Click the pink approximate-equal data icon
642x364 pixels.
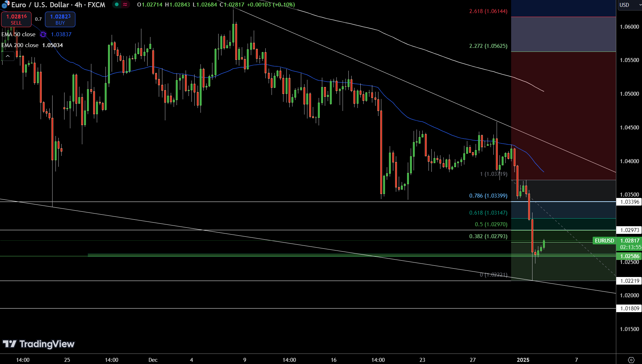pyautogui.click(x=125, y=5)
